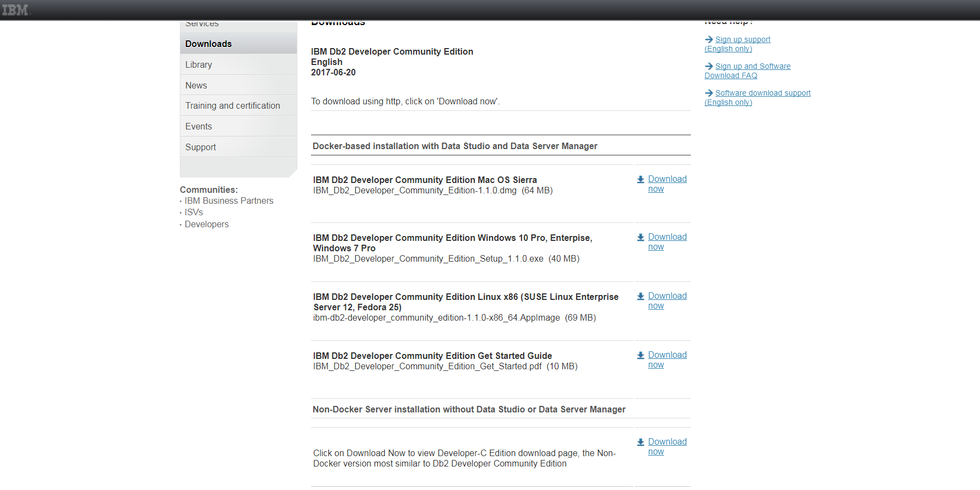Screen dimensions: 980x490
Task: Select News in the sidebar menu
Action: [x=238, y=85]
